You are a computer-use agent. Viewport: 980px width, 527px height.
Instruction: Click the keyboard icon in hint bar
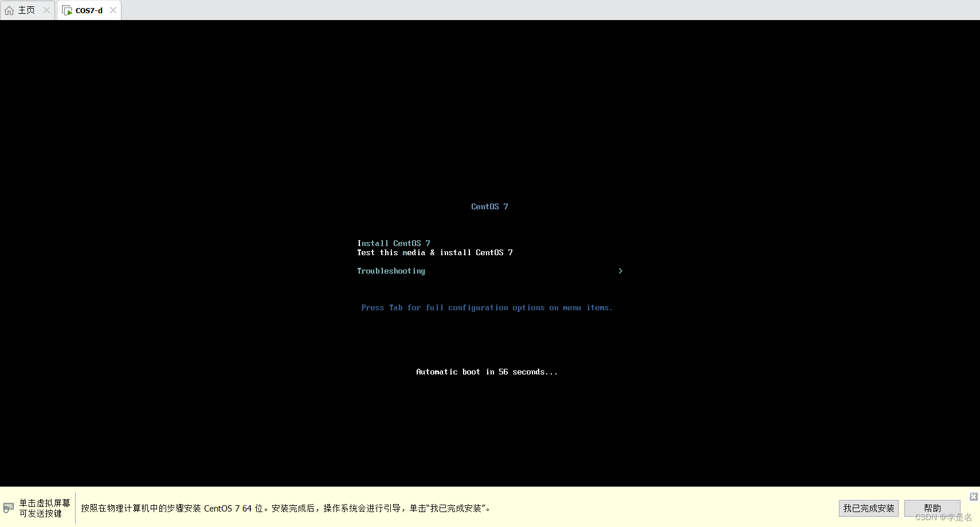point(9,508)
